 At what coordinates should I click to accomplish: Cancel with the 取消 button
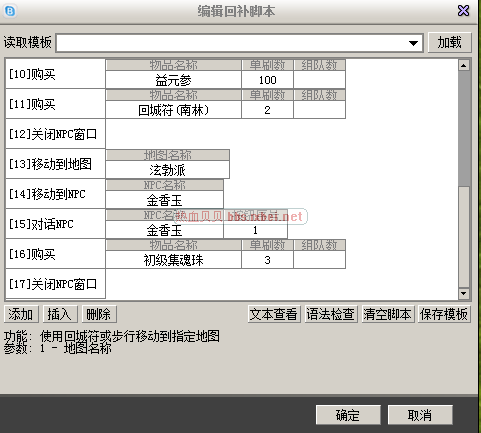(x=420, y=415)
